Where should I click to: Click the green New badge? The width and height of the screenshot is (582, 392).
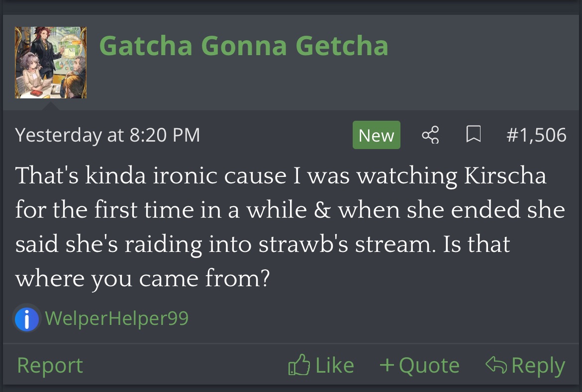(x=376, y=135)
